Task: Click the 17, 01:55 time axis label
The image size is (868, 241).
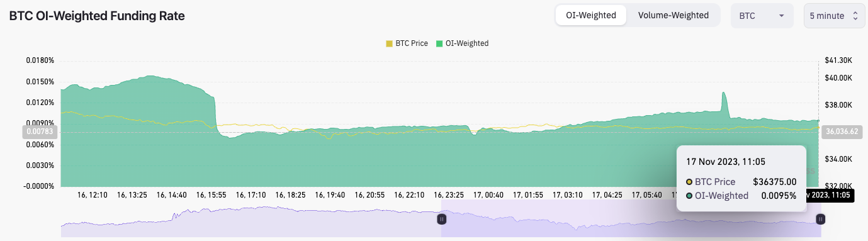Action: (x=529, y=195)
